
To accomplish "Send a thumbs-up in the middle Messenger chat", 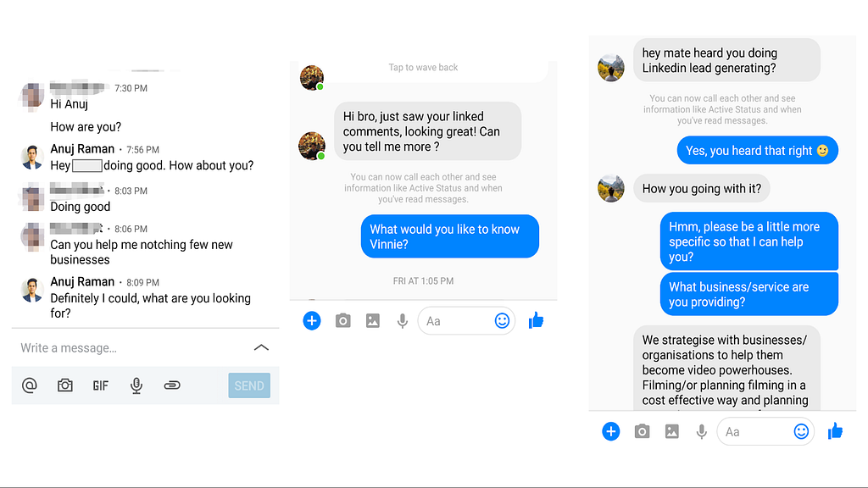I will click(536, 320).
